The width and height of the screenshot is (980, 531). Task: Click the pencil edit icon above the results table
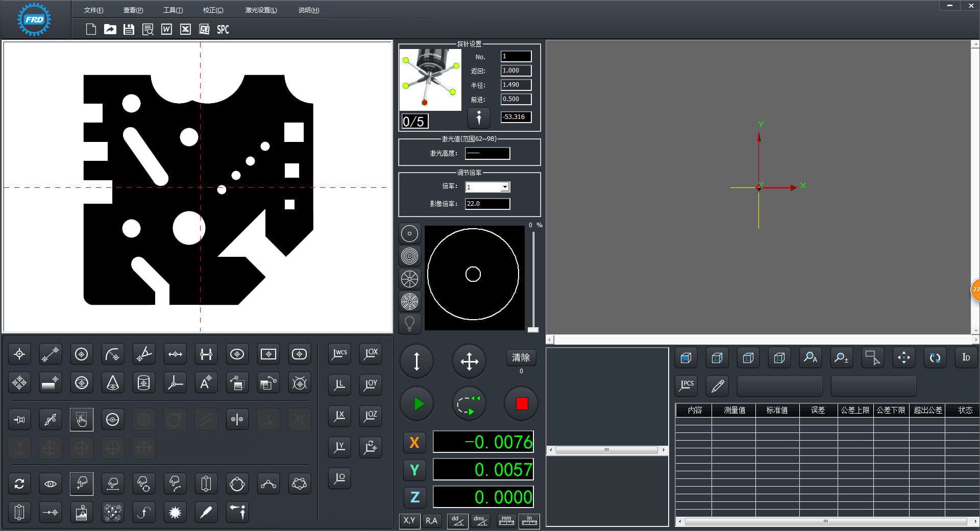tap(717, 386)
